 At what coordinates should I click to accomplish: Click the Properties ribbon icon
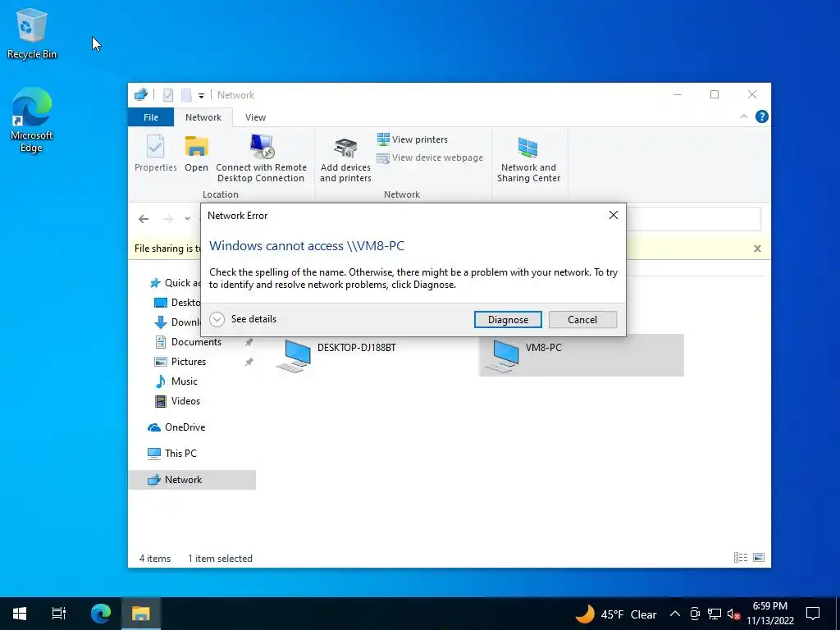coord(155,153)
